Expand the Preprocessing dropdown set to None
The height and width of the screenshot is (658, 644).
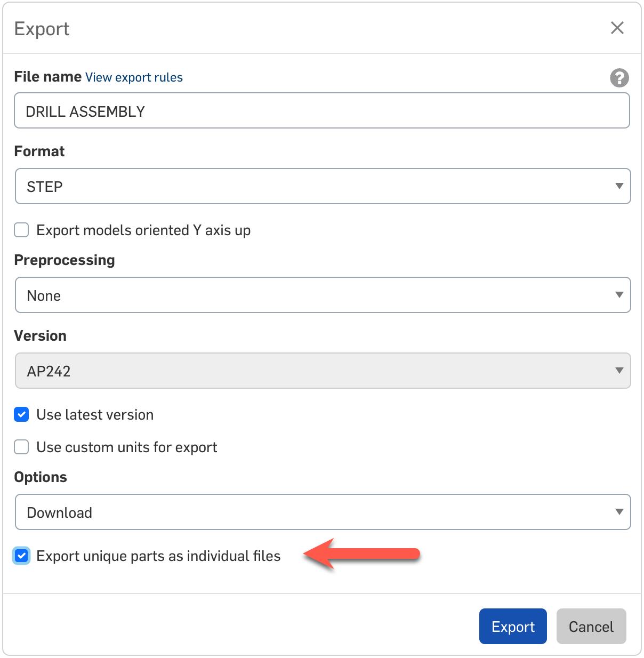(322, 295)
